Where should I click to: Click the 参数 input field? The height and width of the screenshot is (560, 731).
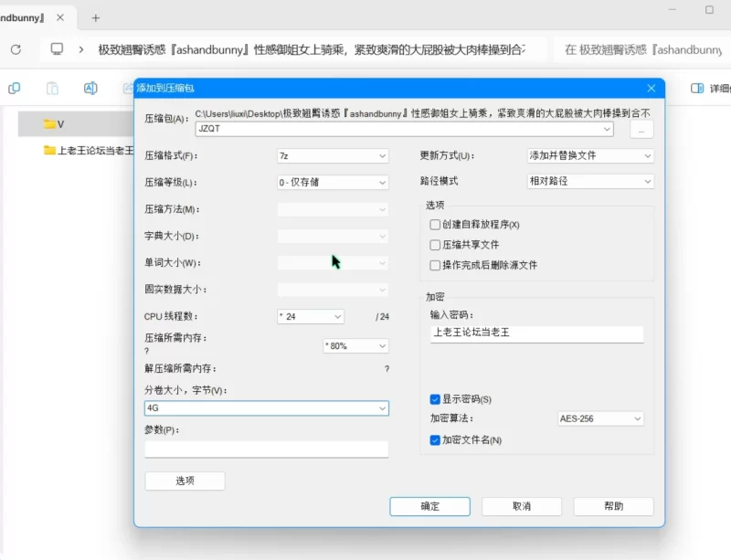tap(266, 449)
